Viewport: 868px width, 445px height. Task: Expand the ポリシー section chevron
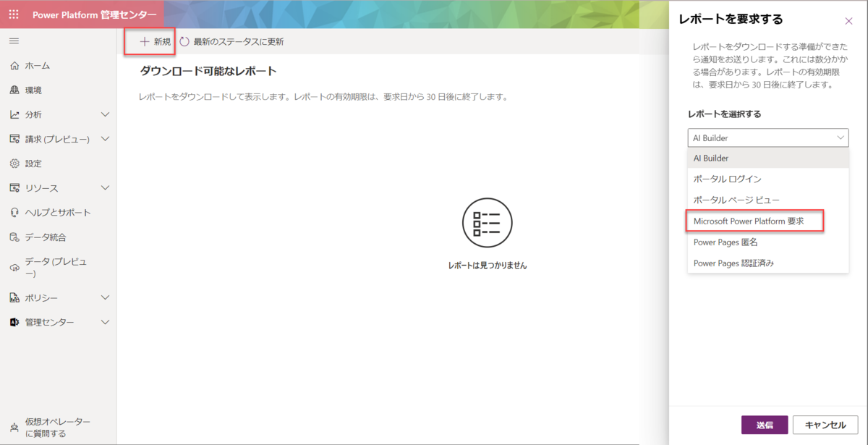coord(105,298)
